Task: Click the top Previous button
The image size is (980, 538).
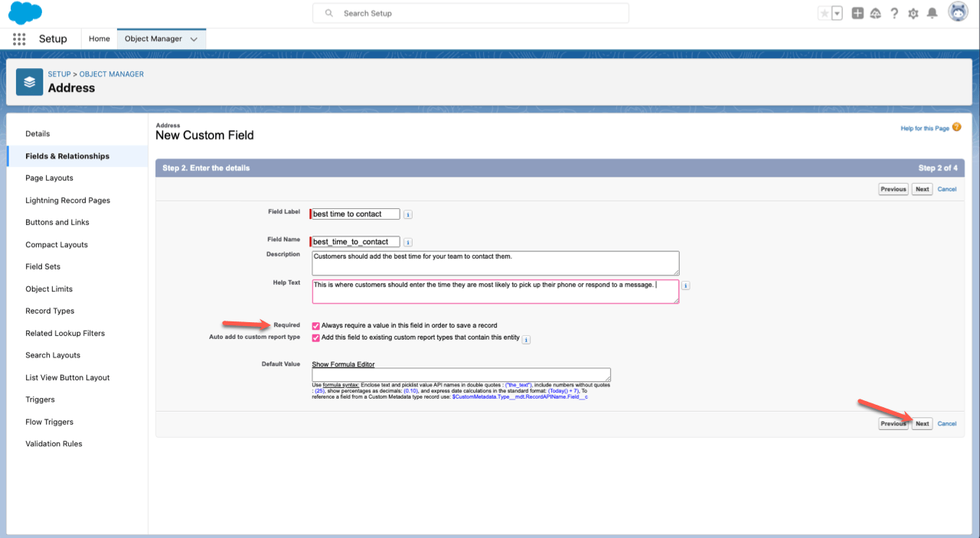Action: point(893,189)
